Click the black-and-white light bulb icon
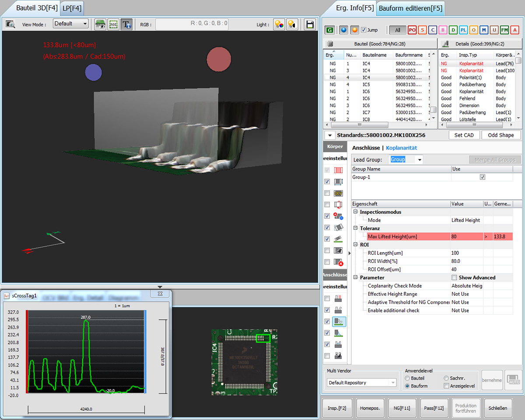Image resolution: width=525 pixels, height=420 pixels. [292, 24]
